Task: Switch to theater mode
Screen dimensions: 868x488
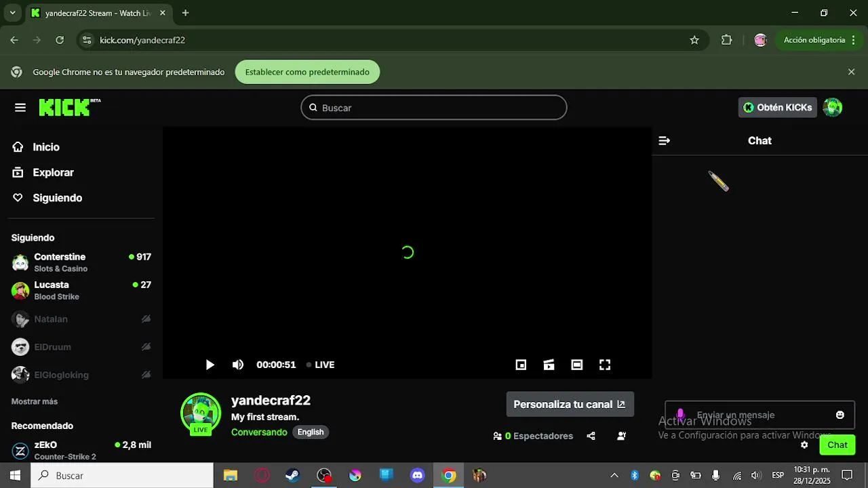Action: coord(577,365)
